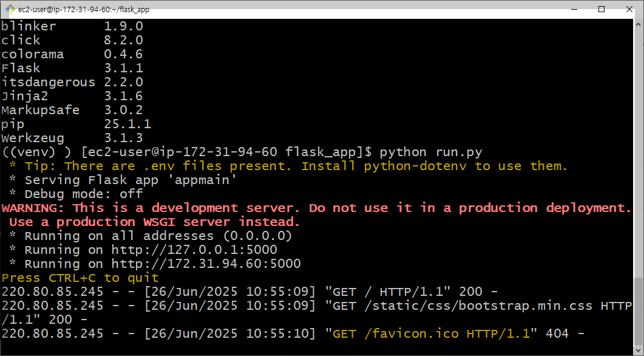This screenshot has height=356, width=644.
Task: Click the Flask version 3.1.1
Action: tap(123, 68)
